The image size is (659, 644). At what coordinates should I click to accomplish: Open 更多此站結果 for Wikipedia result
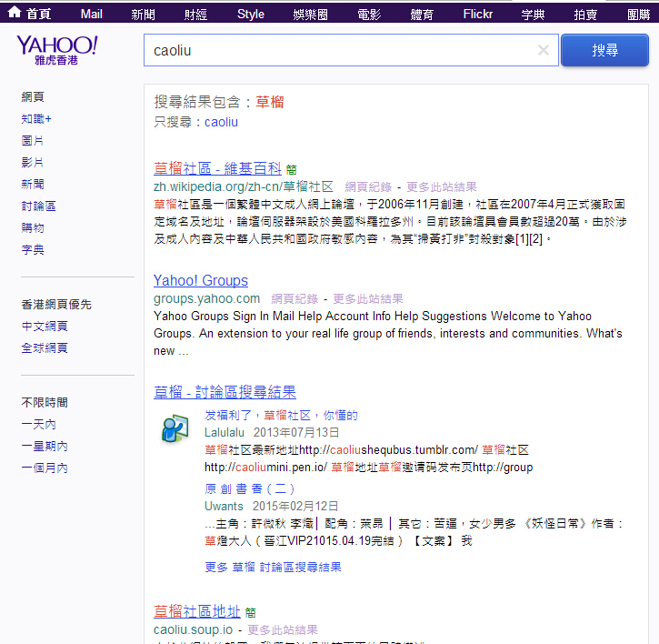click(441, 187)
